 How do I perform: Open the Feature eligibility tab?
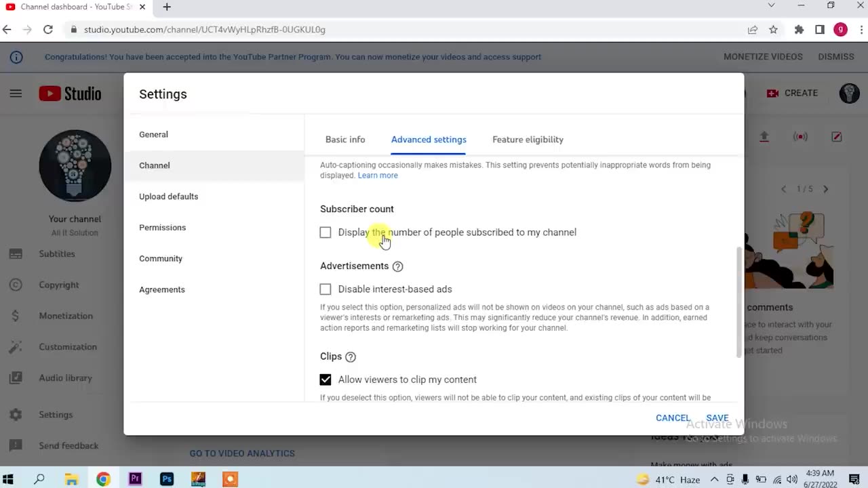coord(528,140)
